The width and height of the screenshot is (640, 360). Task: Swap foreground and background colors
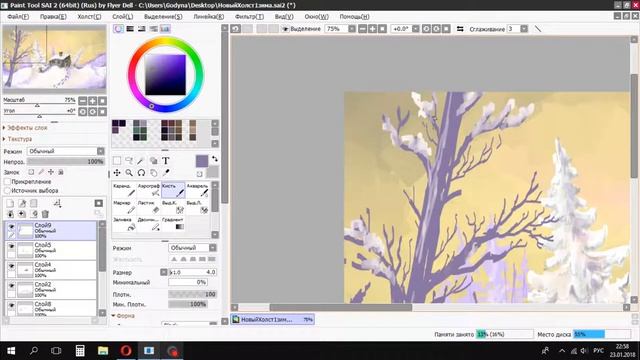pos(215,159)
